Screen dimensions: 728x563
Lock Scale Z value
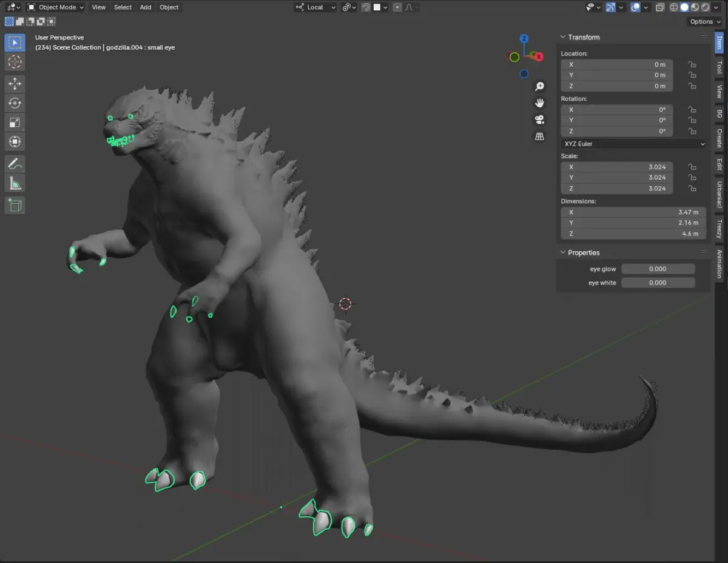click(x=692, y=188)
